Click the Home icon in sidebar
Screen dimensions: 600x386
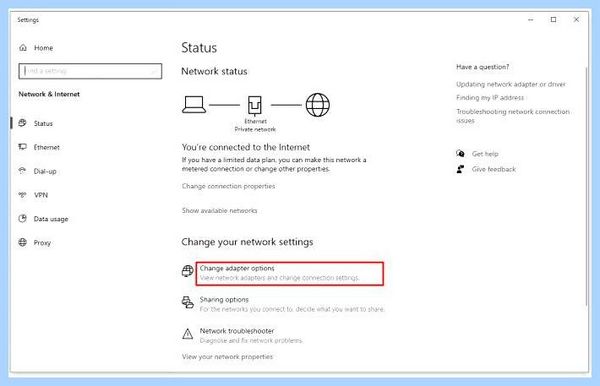pyautogui.click(x=23, y=48)
